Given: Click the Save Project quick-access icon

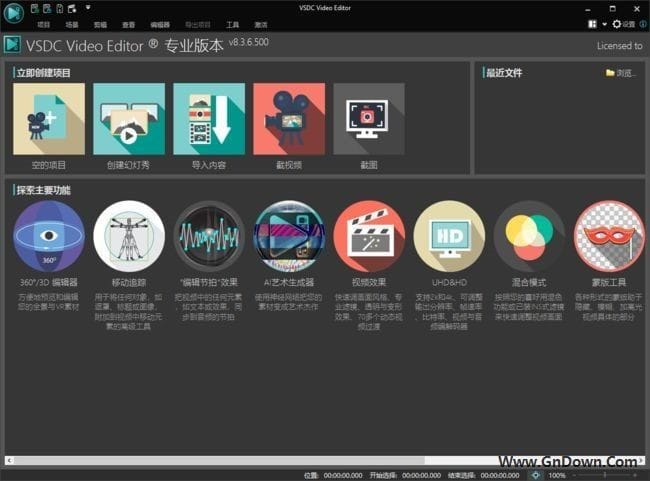Looking at the screenshot, I should pos(60,8).
